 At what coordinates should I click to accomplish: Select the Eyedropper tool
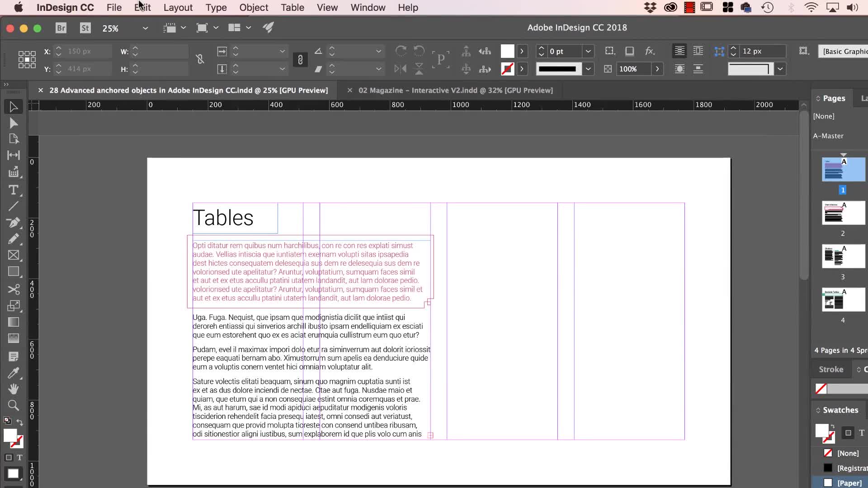point(13,373)
